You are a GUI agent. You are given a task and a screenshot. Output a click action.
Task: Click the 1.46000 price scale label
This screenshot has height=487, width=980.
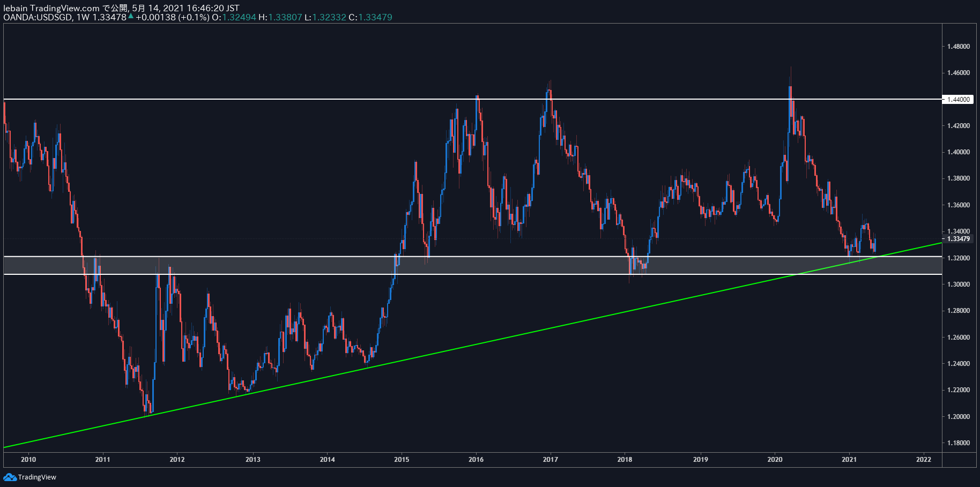[959, 73]
